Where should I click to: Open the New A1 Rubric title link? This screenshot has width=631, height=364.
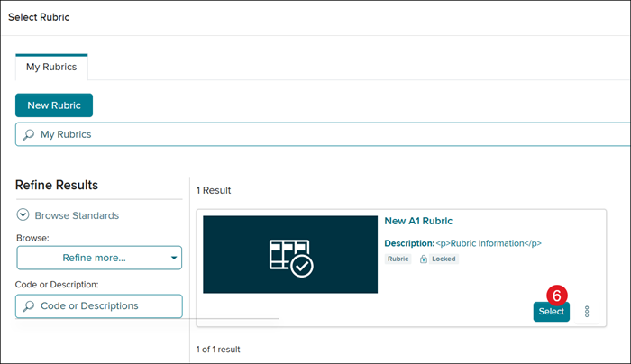(418, 221)
